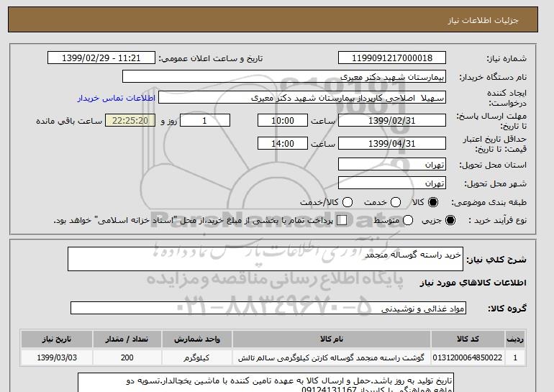The height and width of the screenshot is (392, 554).
Task: Click the page header جزئیات اطلاعات نیاز
Action: tap(483, 20)
